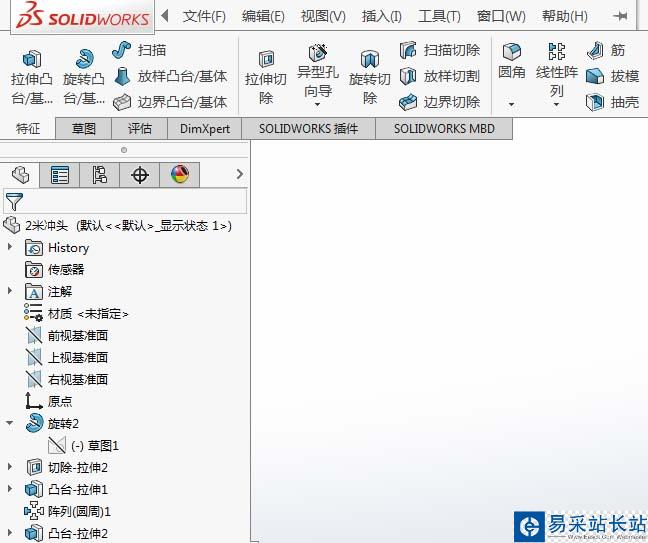The width and height of the screenshot is (648, 543).
Task: Select (-) 草图1 under 旋转2
Action: coord(83,445)
